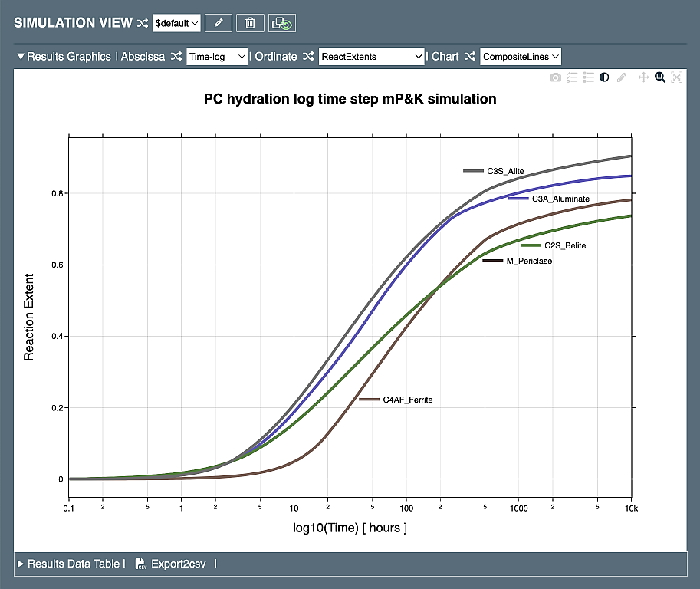This screenshot has height=589, width=700.
Task: Select the pan arrows tool on chart
Action: pos(643,77)
